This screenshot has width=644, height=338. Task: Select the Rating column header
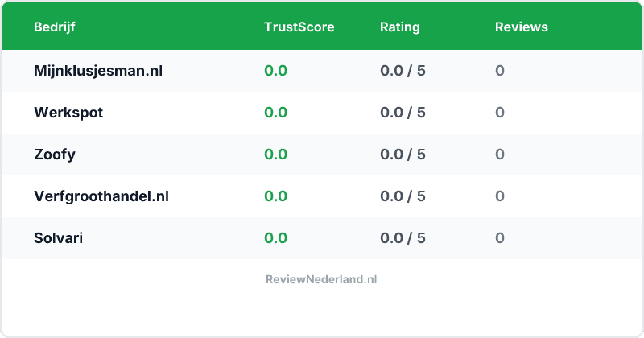(x=399, y=27)
